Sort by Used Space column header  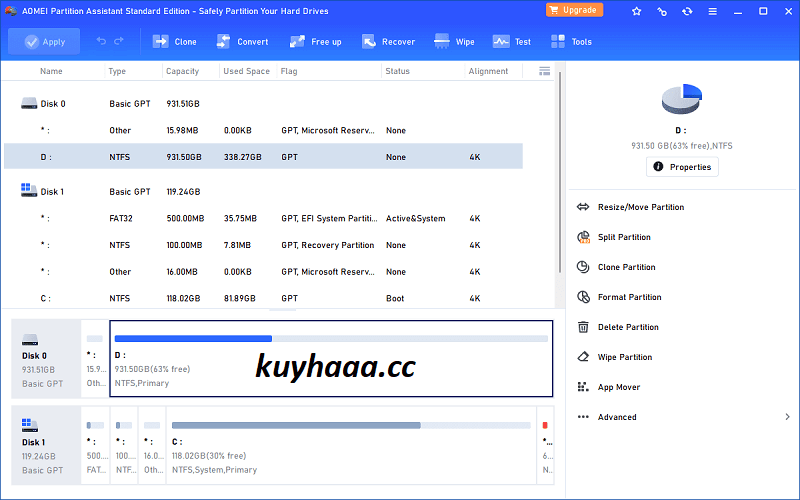click(246, 71)
